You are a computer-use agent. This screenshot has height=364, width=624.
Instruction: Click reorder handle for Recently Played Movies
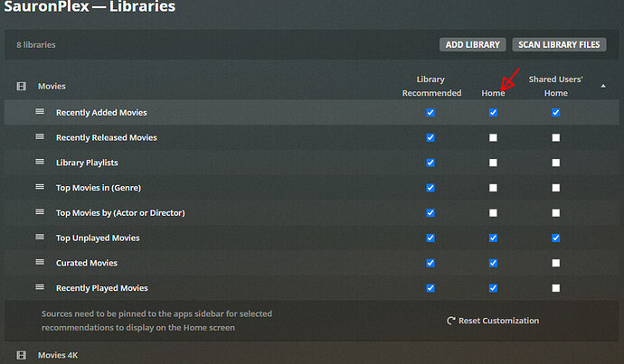[x=40, y=287]
